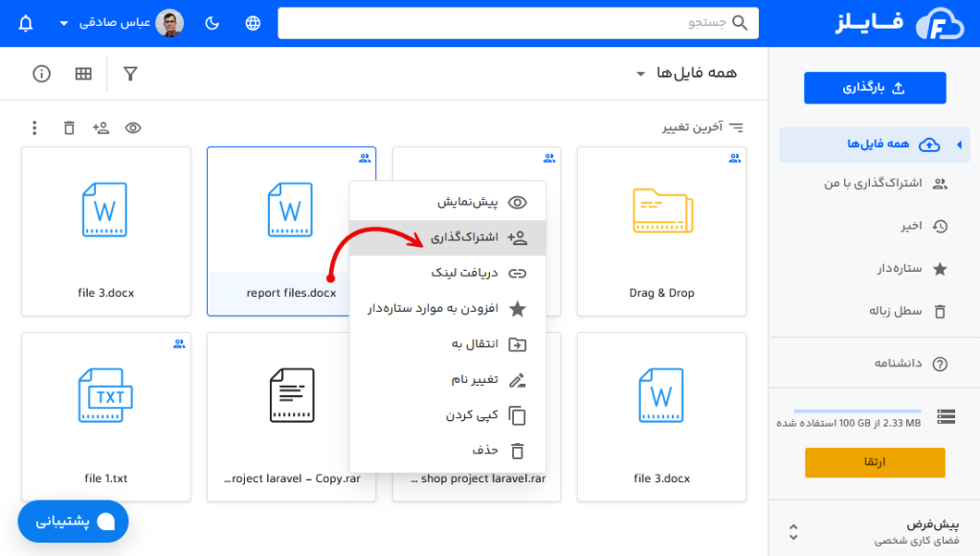Open language options via the globe icon
The height and width of the screenshot is (556, 980).
[x=251, y=21]
